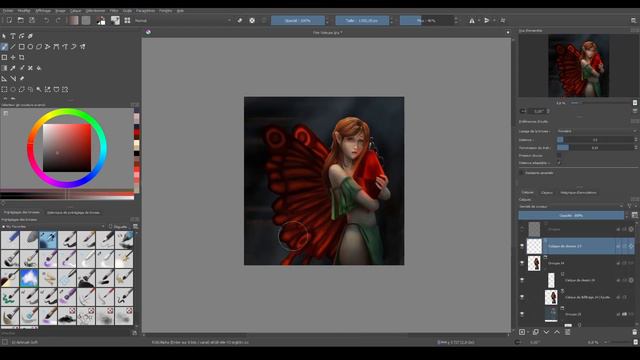The image size is (640, 360).
Task: Toggle visibility of Groupe 24 layer
Action: coord(522,263)
